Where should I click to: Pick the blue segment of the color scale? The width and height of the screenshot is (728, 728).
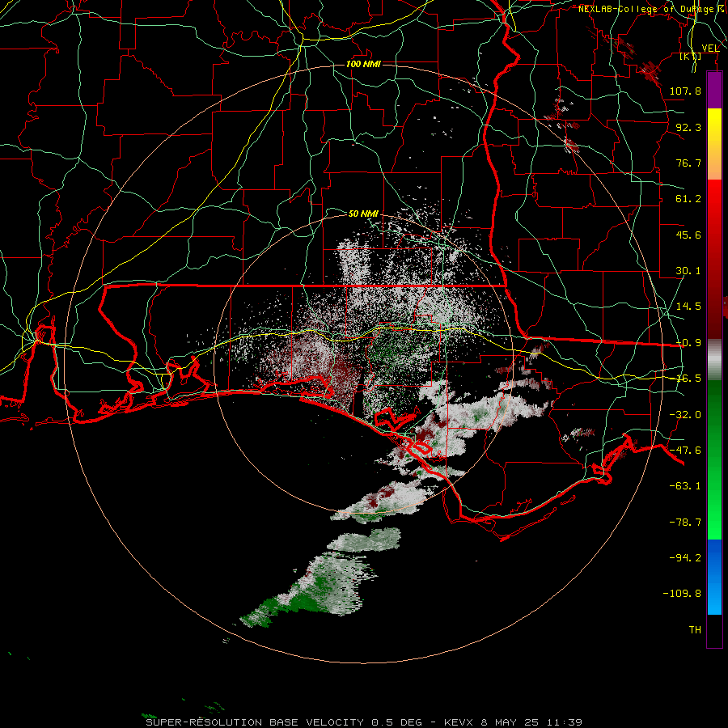coord(714,577)
